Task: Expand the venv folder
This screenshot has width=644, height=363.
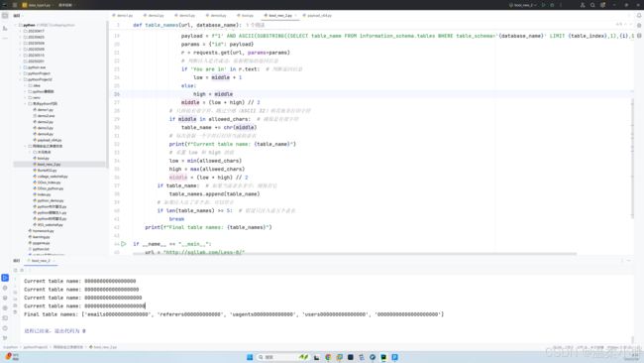Action: [26, 98]
